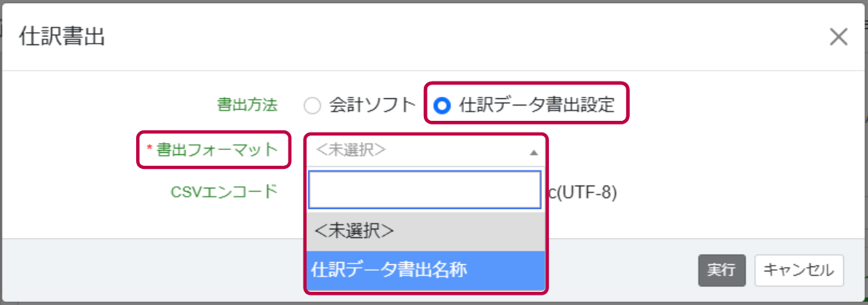Viewport: 868px width, 305px height.
Task: Click the CSVエンコード field label
Action: (224, 191)
